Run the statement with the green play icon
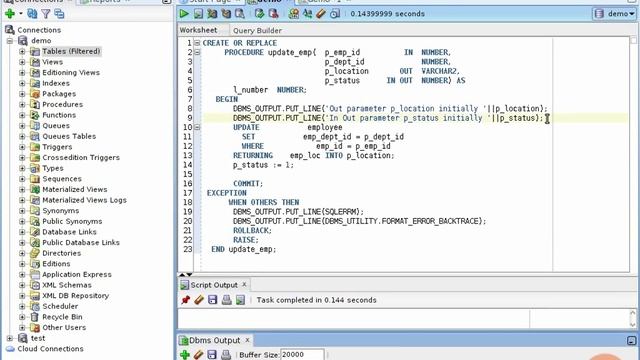The height and width of the screenshot is (360, 640). (x=184, y=14)
